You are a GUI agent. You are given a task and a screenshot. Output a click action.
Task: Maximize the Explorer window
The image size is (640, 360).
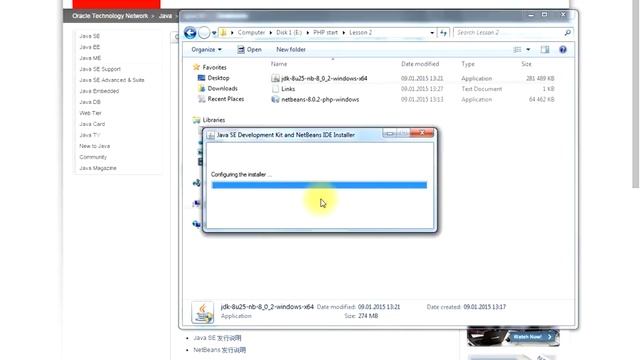click(x=544, y=15)
